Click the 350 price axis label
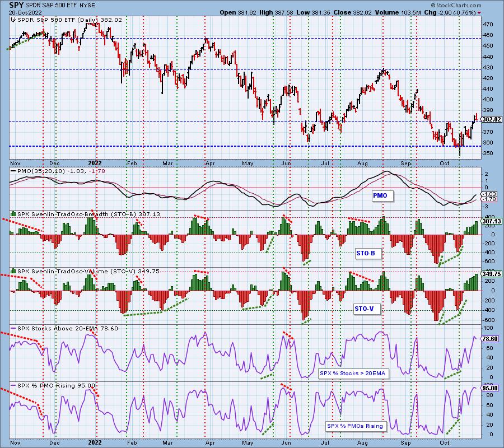The image size is (504, 448). 489,153
